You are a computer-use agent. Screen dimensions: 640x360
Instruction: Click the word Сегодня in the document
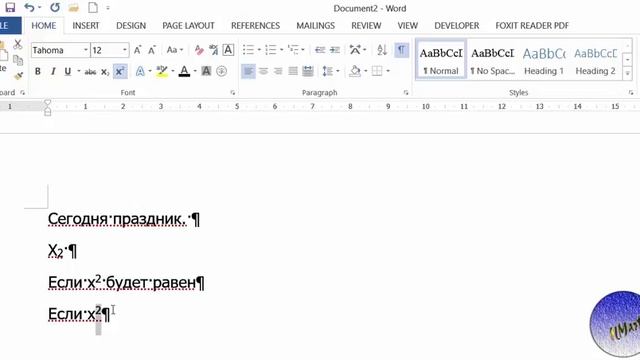78,219
